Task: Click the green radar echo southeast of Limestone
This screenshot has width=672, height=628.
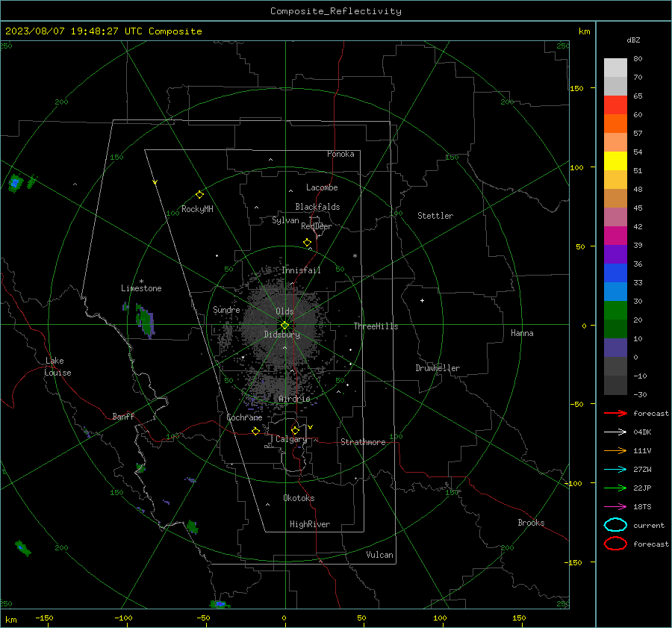Action: pos(146,320)
